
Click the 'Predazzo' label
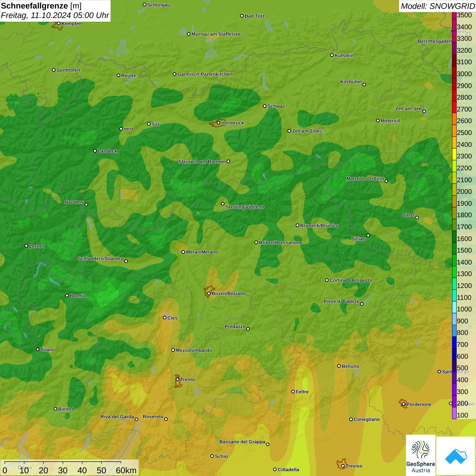tap(235, 326)
